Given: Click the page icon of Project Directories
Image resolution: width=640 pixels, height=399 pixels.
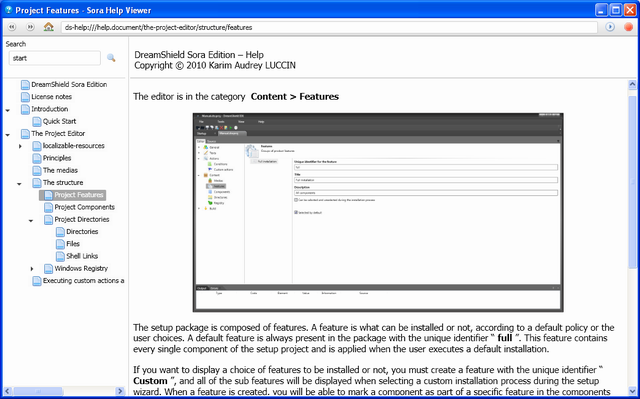Looking at the screenshot, I should [x=48, y=219].
